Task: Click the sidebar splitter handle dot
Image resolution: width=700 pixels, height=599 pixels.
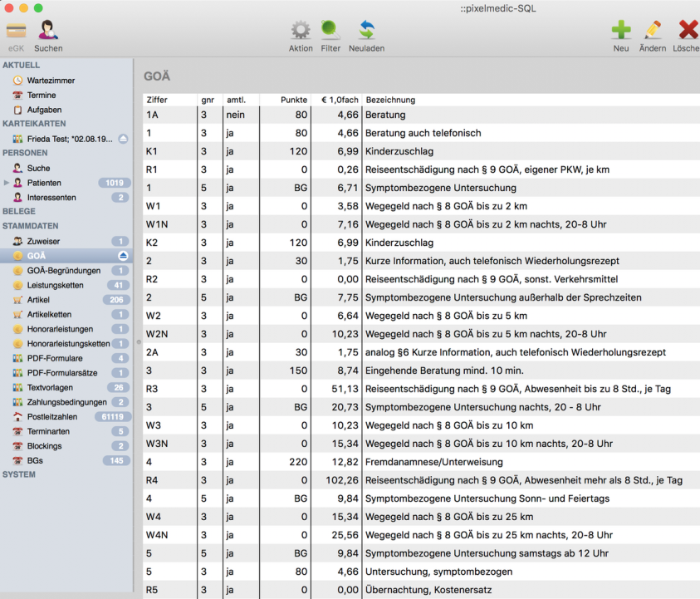Action: click(x=139, y=342)
